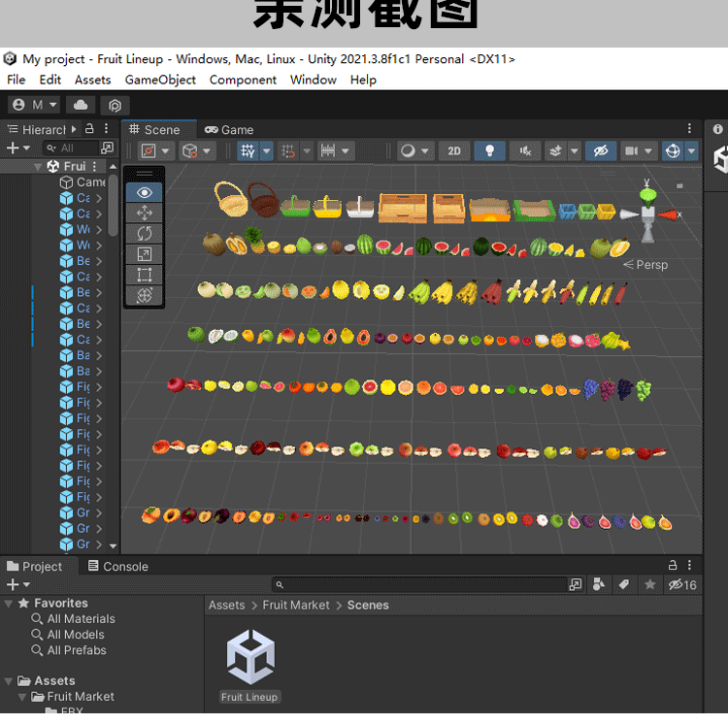
Task: Select the View (eye) tool in overlay
Action: (145, 192)
